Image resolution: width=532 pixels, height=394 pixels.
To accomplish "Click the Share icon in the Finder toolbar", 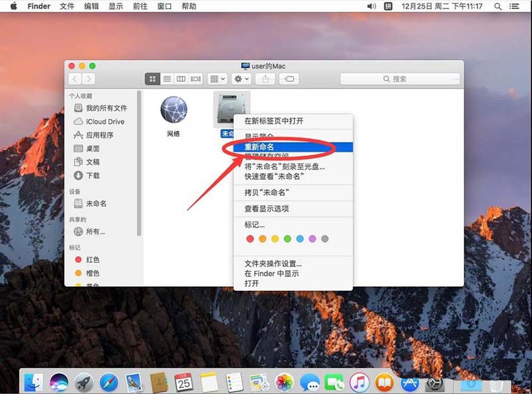I will click(266, 79).
